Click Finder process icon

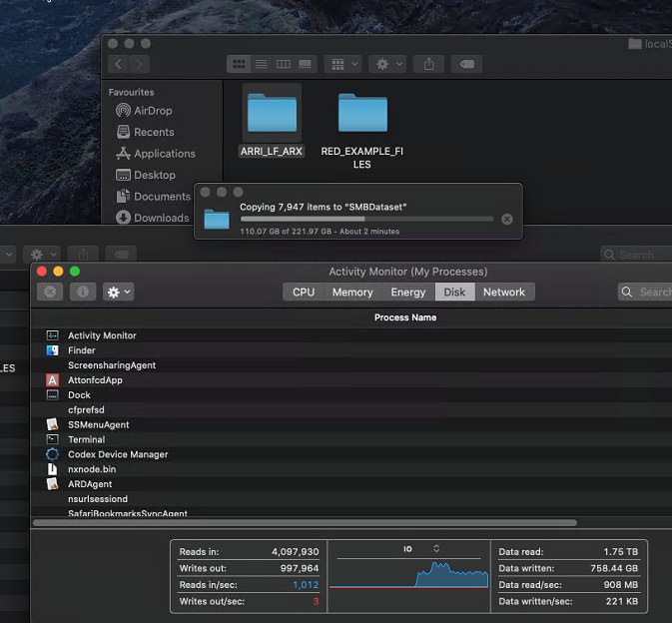pyautogui.click(x=52, y=350)
